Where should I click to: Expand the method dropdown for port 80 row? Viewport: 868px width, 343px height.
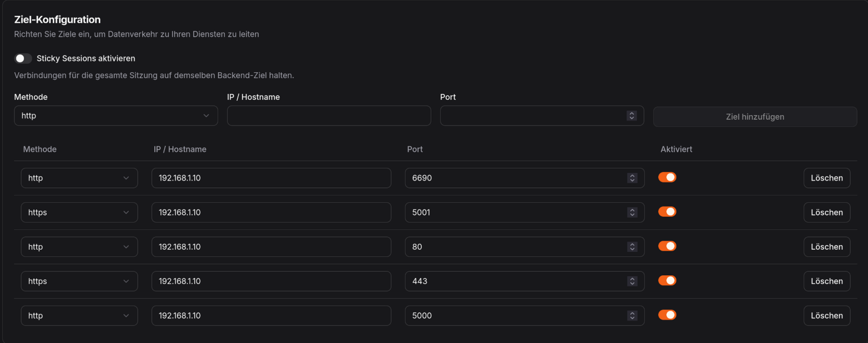click(x=79, y=247)
